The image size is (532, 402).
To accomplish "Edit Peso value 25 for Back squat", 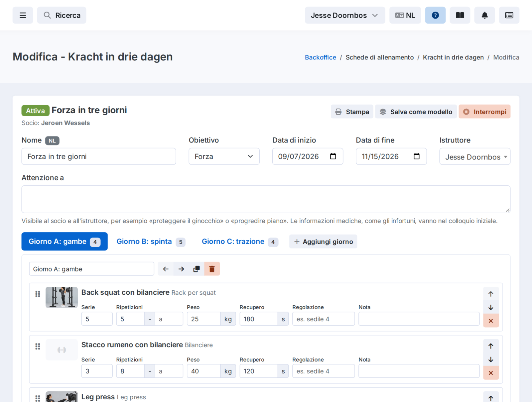I will coord(203,319).
